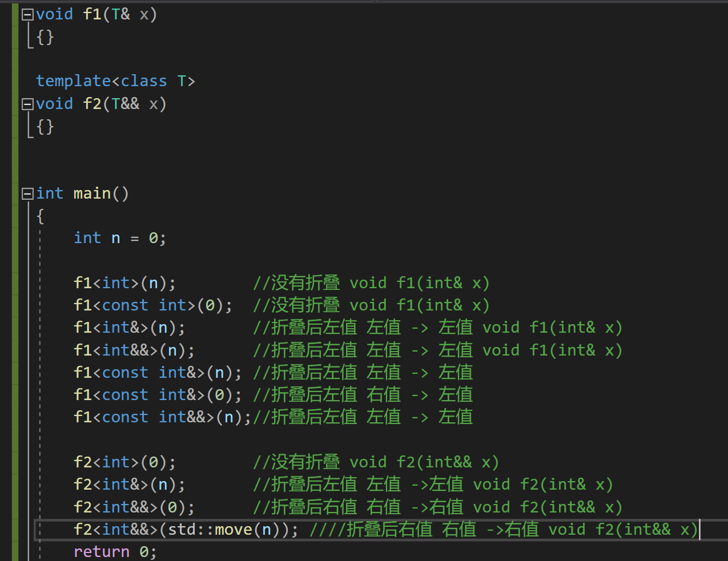Click the comment after f2<int>(0)
The height and width of the screenshot is (561, 728).
pyautogui.click(x=376, y=462)
